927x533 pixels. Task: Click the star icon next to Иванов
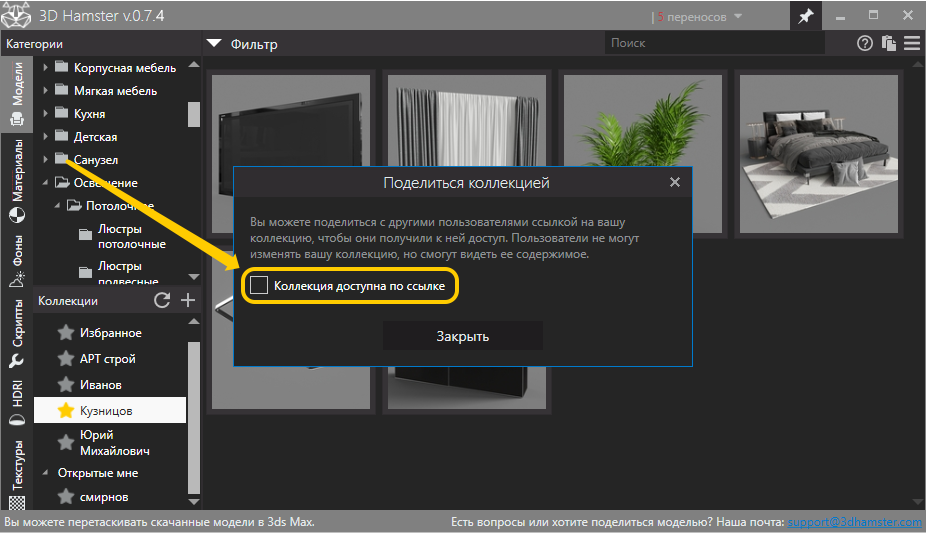pyautogui.click(x=66, y=385)
